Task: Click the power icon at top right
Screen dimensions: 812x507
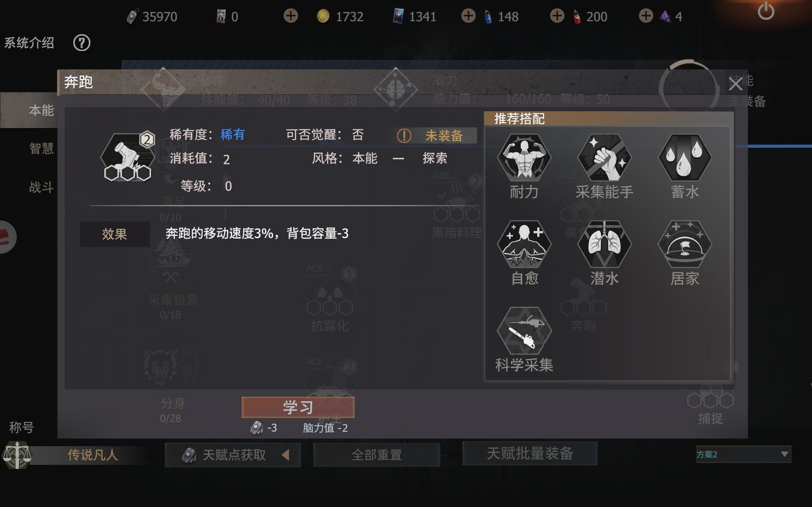Action: click(x=766, y=11)
